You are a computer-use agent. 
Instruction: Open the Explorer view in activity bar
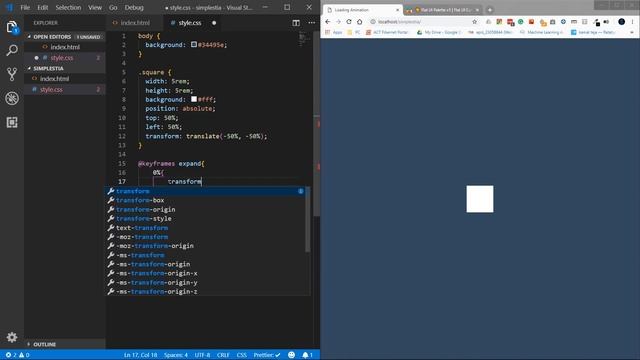pos(12,27)
